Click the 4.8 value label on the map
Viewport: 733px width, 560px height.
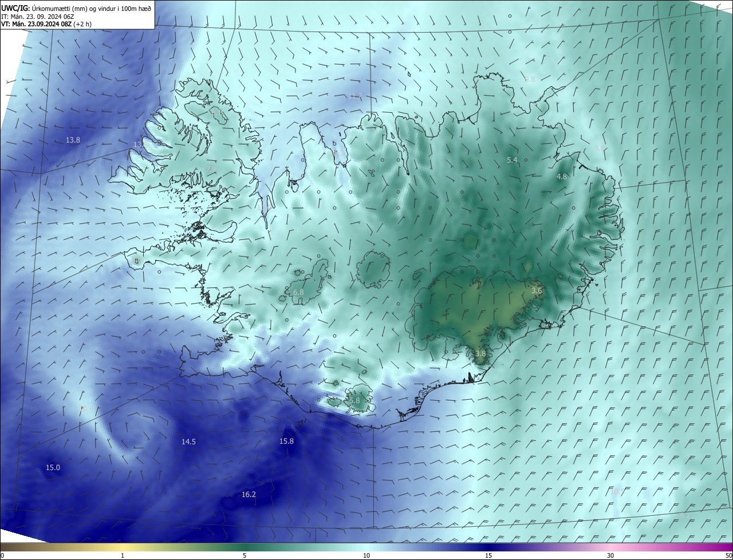click(562, 176)
